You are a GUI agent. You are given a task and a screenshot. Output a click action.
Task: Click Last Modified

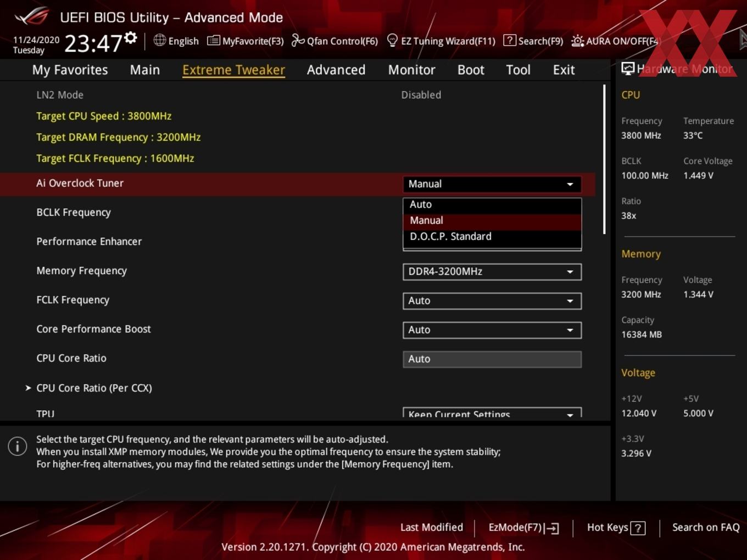pos(431,527)
